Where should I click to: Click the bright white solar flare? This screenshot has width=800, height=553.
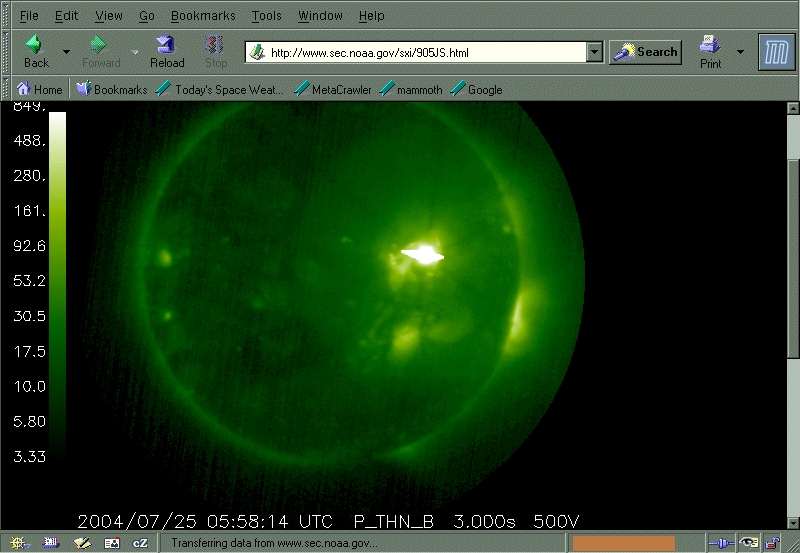423,254
